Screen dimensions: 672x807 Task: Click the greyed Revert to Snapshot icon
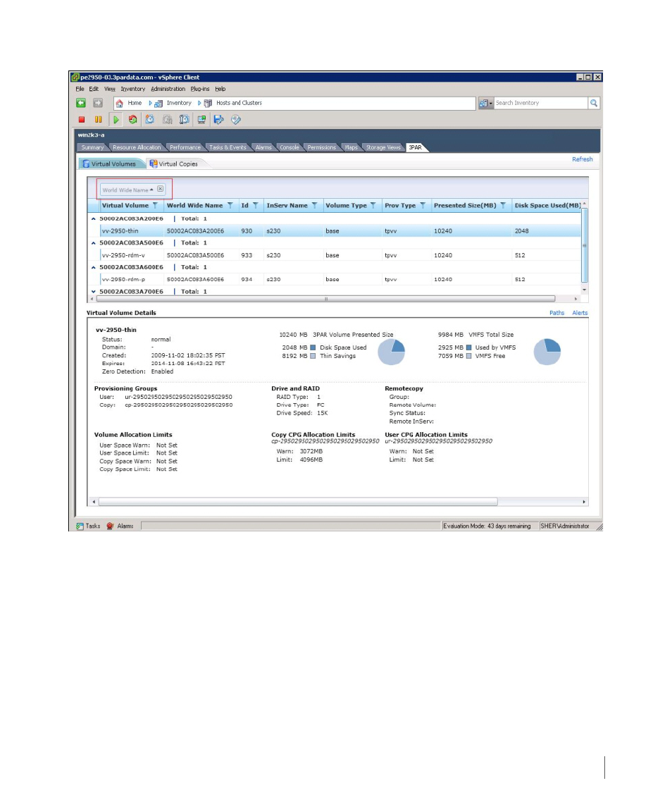click(x=167, y=119)
